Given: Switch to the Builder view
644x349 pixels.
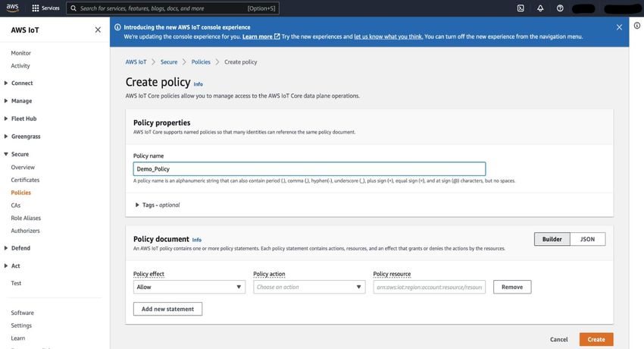Looking at the screenshot, I should pos(552,239).
